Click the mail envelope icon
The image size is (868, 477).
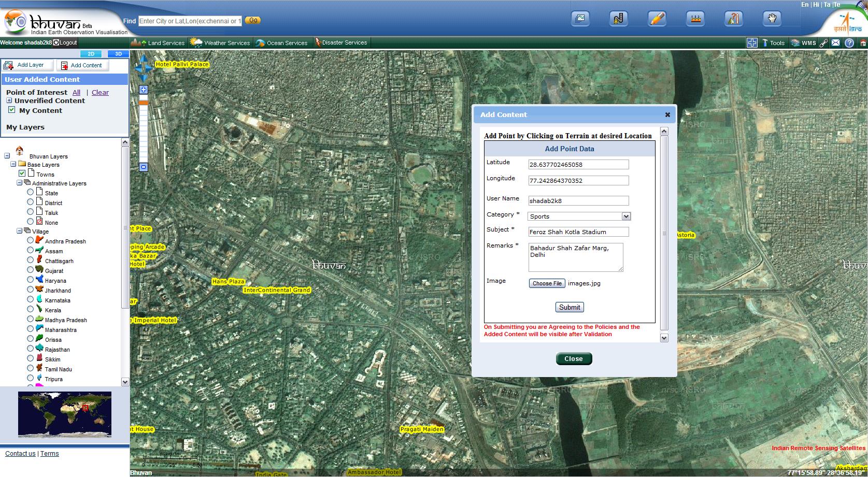click(x=836, y=43)
